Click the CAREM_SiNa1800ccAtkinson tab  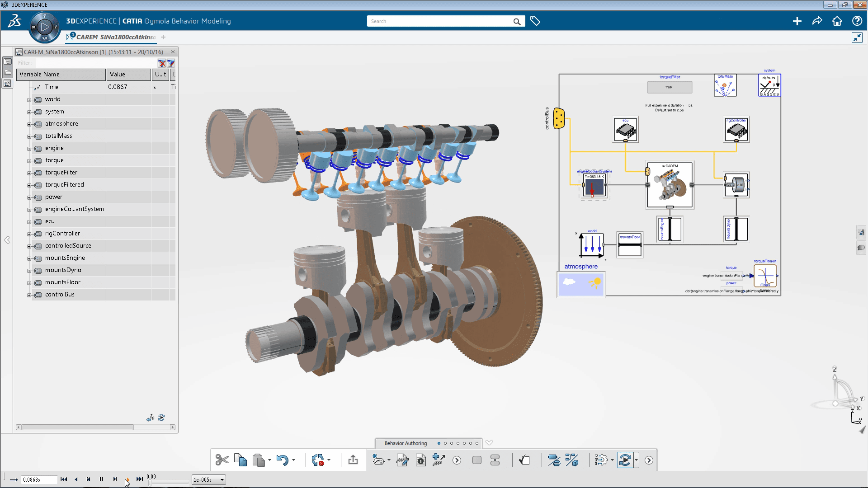click(113, 37)
